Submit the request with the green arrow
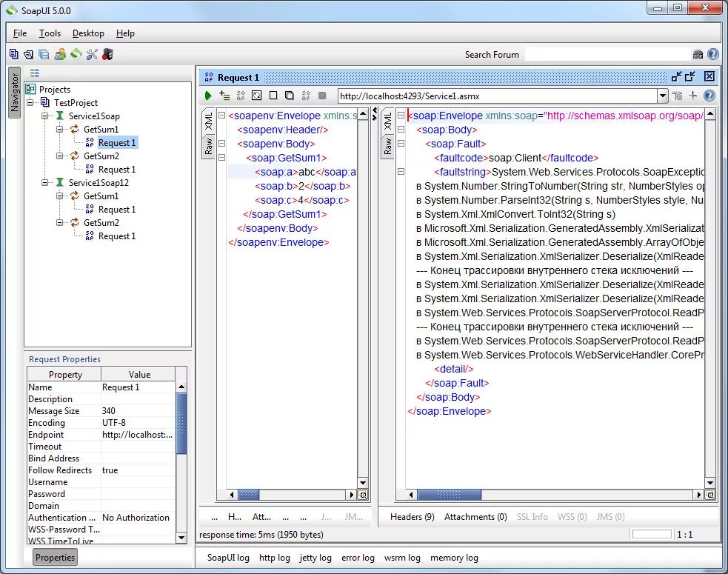This screenshot has width=728, height=574. (x=208, y=95)
